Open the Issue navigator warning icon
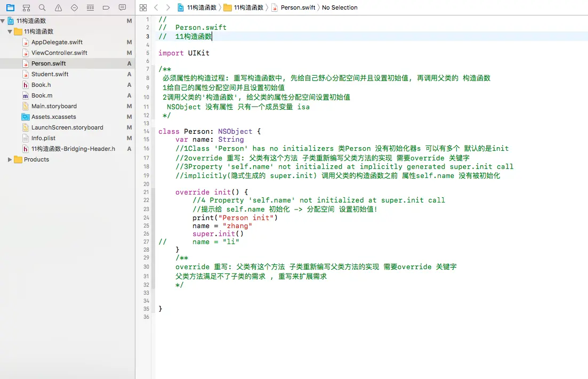 coord(59,7)
